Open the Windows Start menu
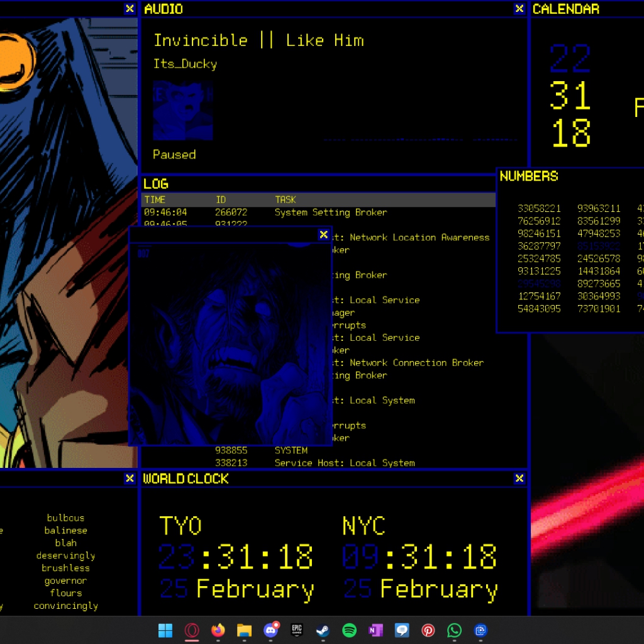644x644 pixels. (165, 630)
